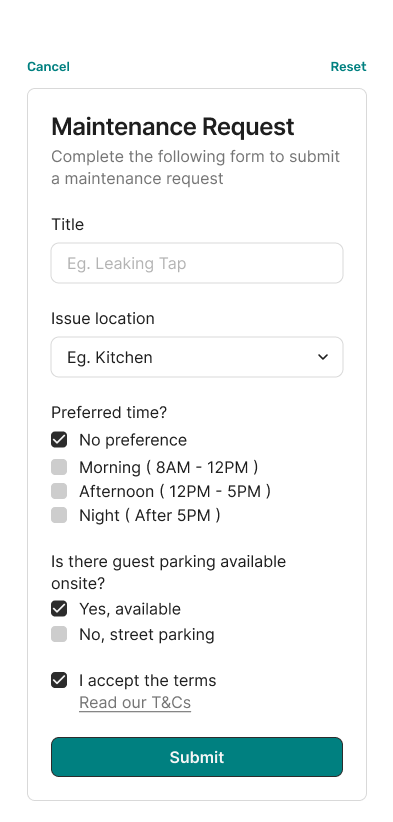Image resolution: width=393 pixels, height=822 pixels.
Task: Toggle the I accept the terms checkbox
Action: coord(59,680)
